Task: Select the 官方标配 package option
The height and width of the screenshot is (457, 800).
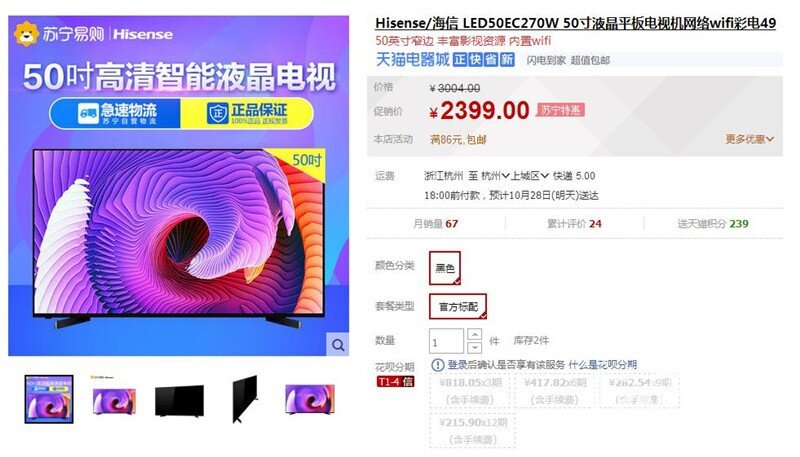Action: [458, 306]
